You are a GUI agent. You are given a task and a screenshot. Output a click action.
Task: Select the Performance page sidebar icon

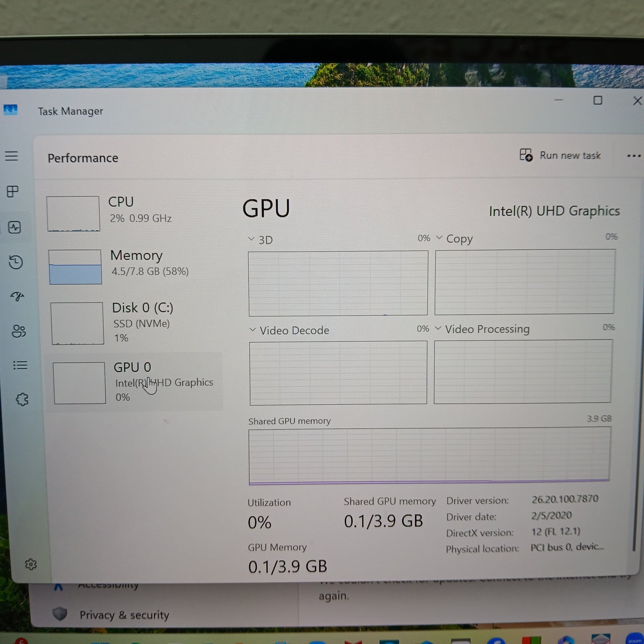[x=15, y=227]
